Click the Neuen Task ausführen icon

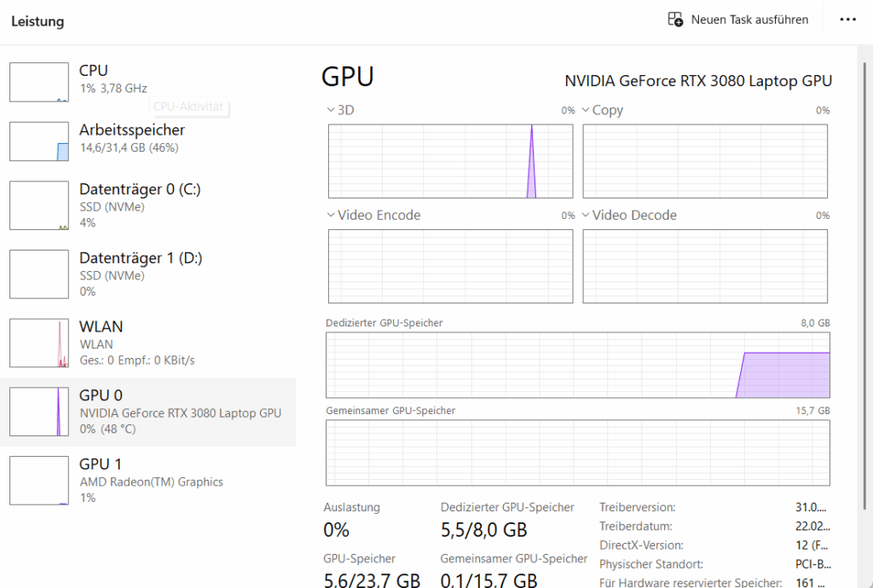tap(675, 20)
